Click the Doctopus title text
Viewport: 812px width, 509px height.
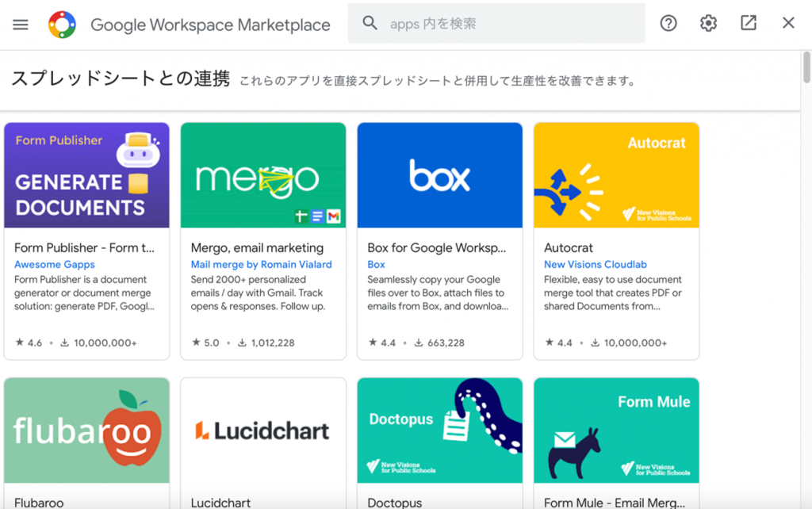coord(395,503)
